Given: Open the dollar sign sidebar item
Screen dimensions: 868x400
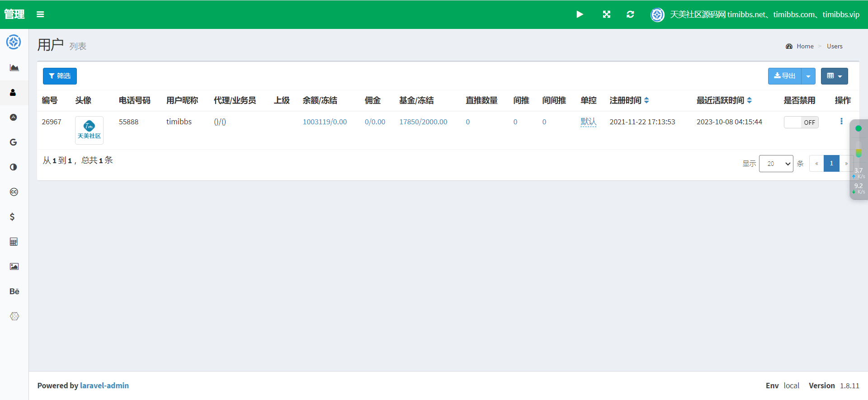Looking at the screenshot, I should point(12,217).
